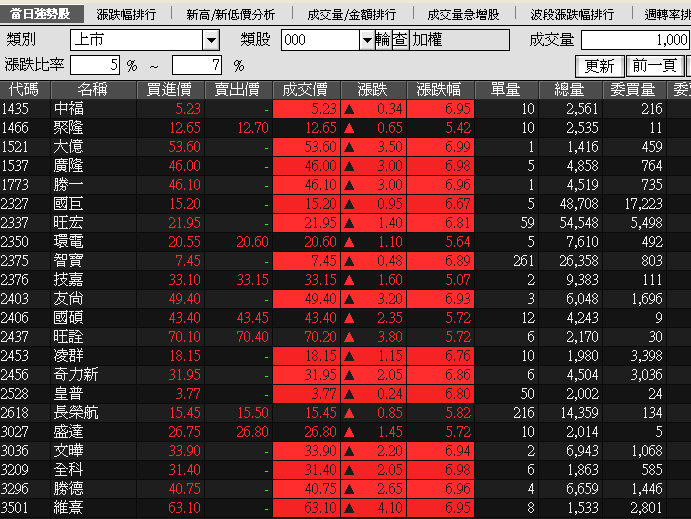Select stock row 3209 全科
This screenshot has height=519, width=691.
click(x=346, y=470)
